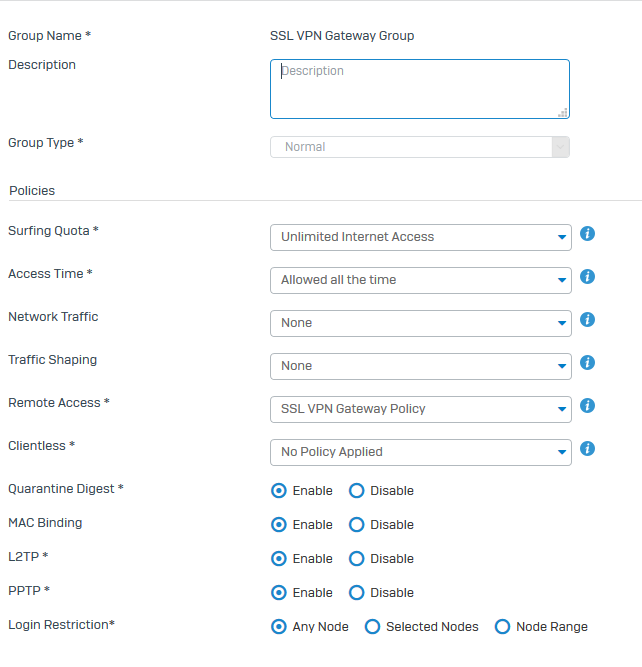Screen dimensions: 642x667
Task: Set L2TP to Disable
Action: pyautogui.click(x=356, y=559)
